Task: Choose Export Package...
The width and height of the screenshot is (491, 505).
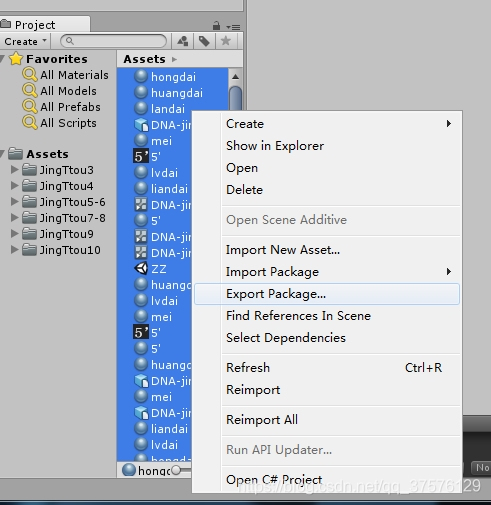Action: click(x=327, y=294)
